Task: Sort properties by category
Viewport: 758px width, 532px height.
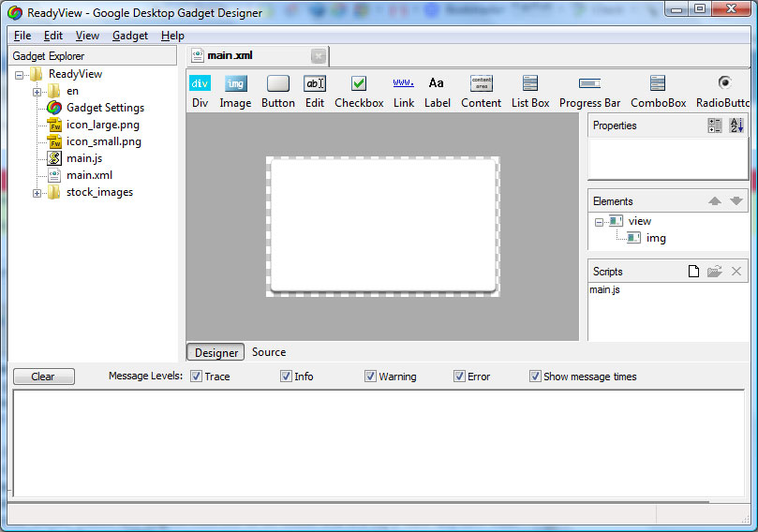Action: tap(715, 126)
